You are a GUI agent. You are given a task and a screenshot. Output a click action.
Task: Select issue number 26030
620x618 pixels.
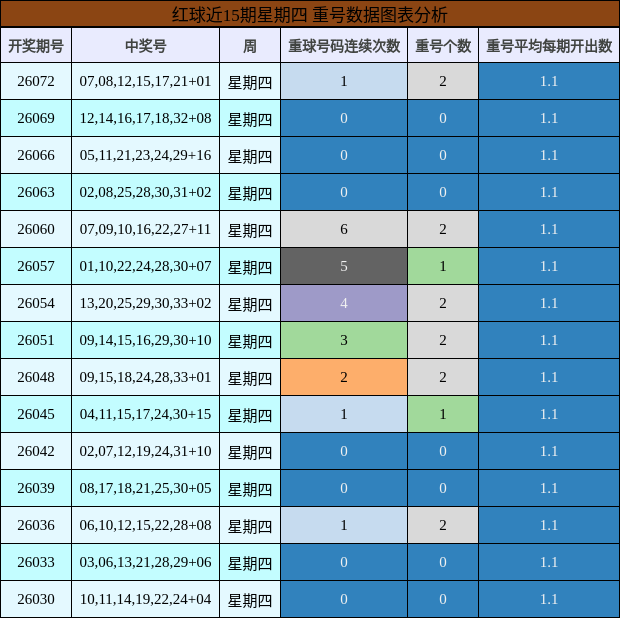point(36,599)
